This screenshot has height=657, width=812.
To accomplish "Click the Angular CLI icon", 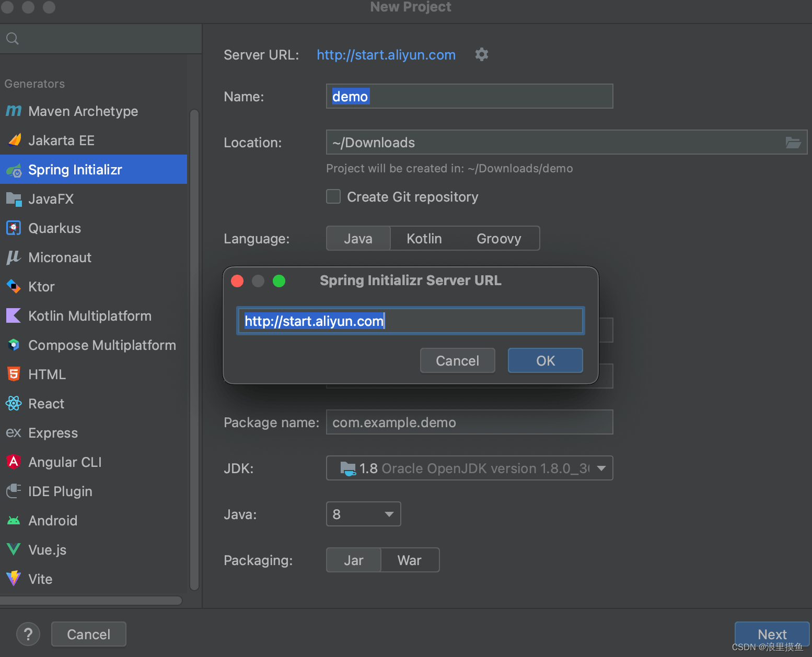I will point(14,462).
